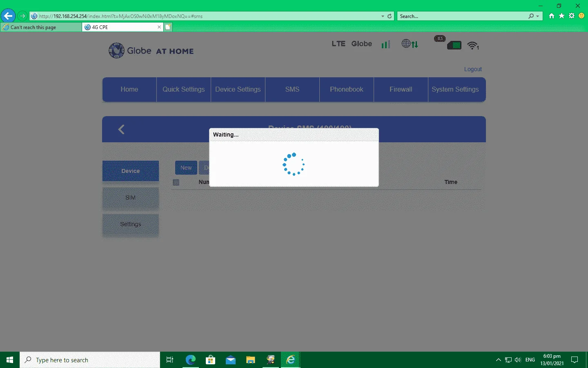The height and width of the screenshot is (368, 588).
Task: Click inside the browser Search box
Action: click(462, 16)
